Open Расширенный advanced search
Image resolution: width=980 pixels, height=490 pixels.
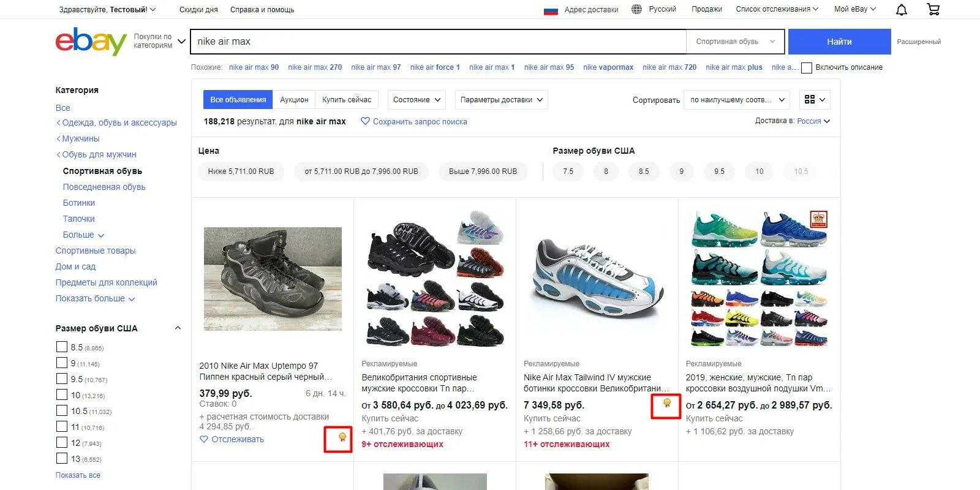919,42
